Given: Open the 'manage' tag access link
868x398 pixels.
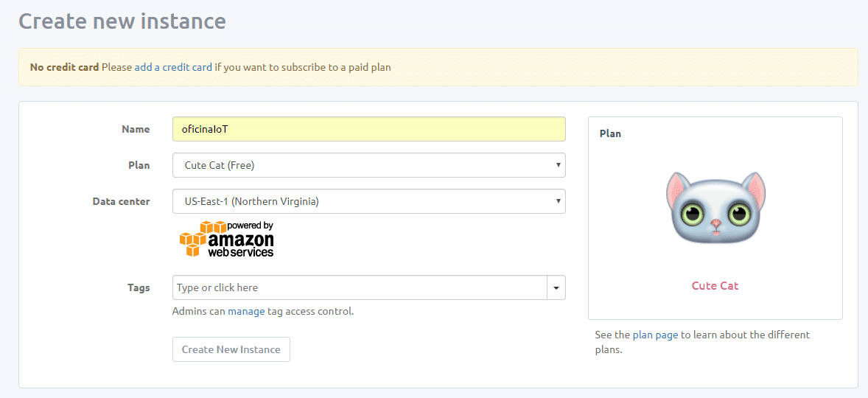Looking at the screenshot, I should coord(246,311).
